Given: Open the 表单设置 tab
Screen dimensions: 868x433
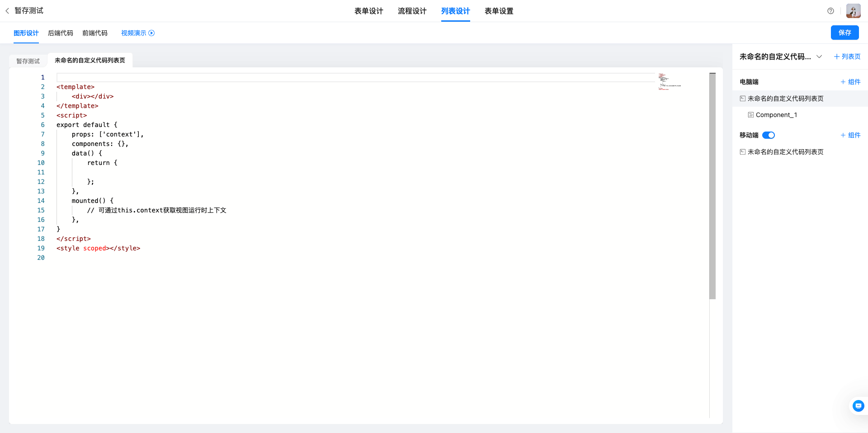Looking at the screenshot, I should [x=499, y=11].
